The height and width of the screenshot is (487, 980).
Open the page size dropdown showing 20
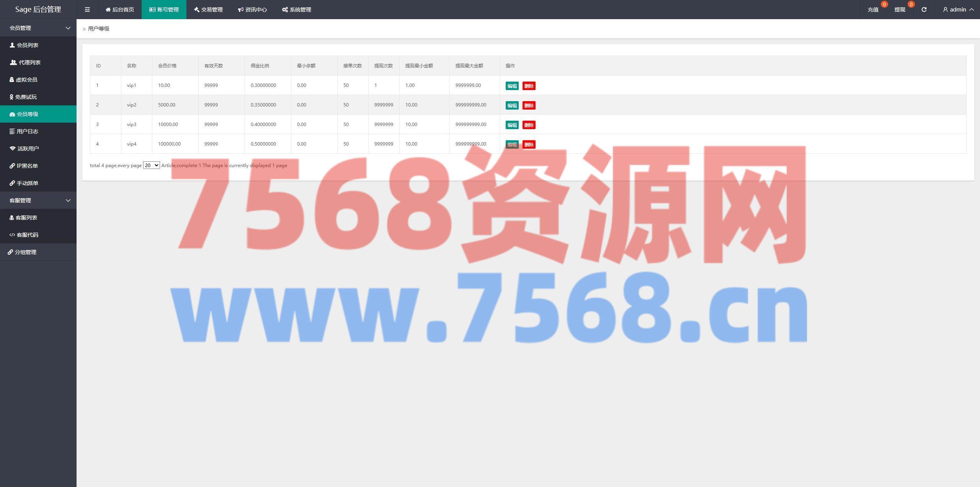(x=151, y=165)
